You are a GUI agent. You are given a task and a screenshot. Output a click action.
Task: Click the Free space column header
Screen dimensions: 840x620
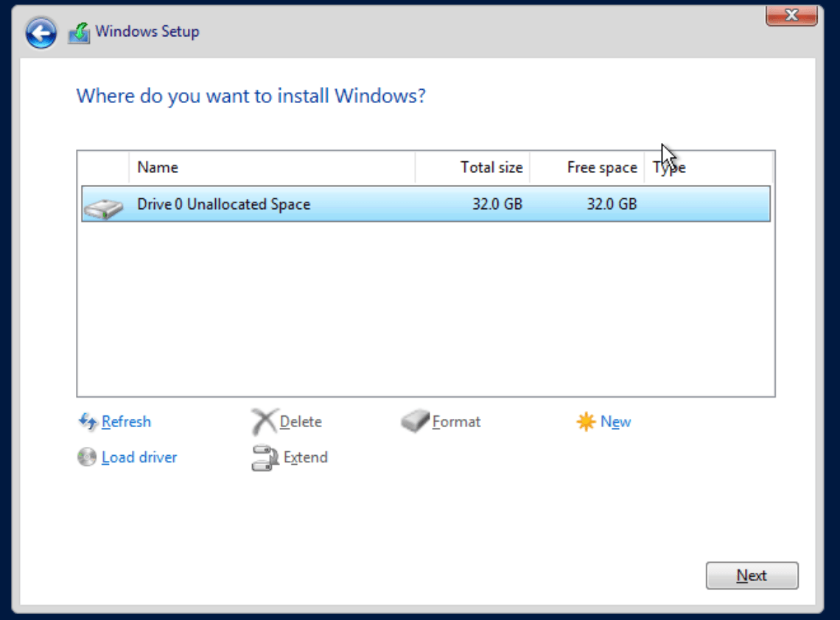click(602, 167)
